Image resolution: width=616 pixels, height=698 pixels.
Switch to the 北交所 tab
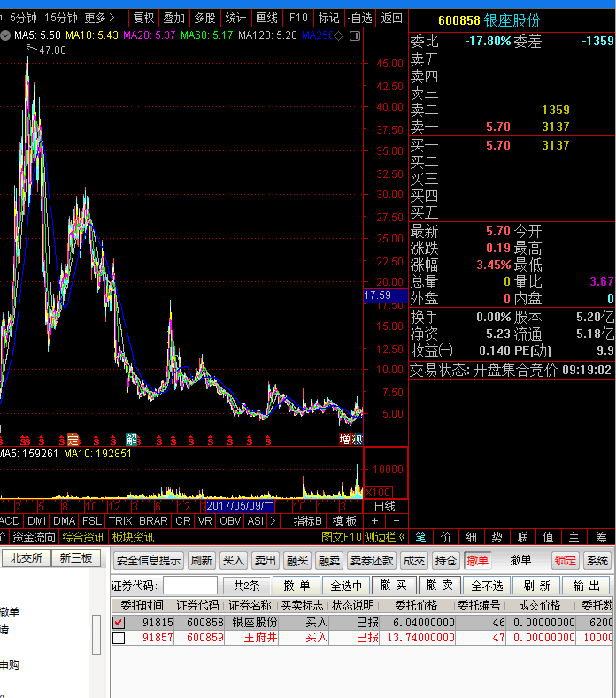(27, 558)
